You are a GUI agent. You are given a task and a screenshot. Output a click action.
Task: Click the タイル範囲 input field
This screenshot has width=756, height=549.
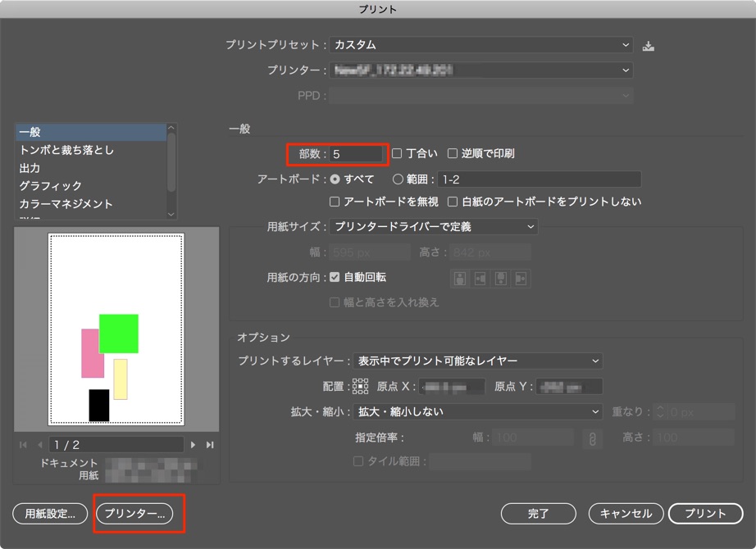(x=480, y=462)
